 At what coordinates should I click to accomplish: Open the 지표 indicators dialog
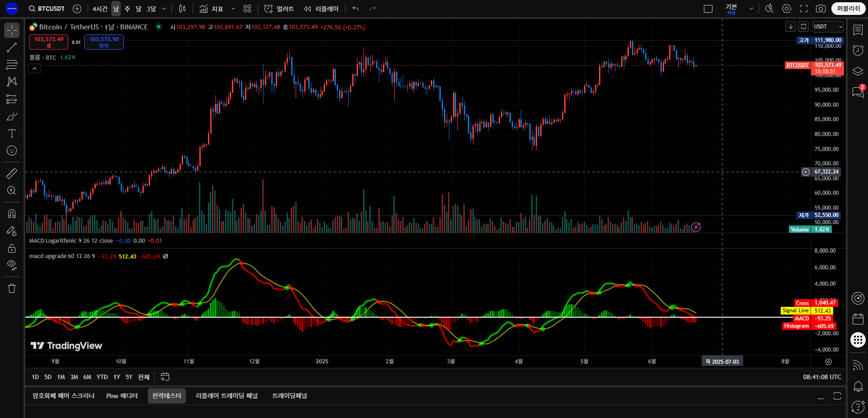tap(212, 9)
